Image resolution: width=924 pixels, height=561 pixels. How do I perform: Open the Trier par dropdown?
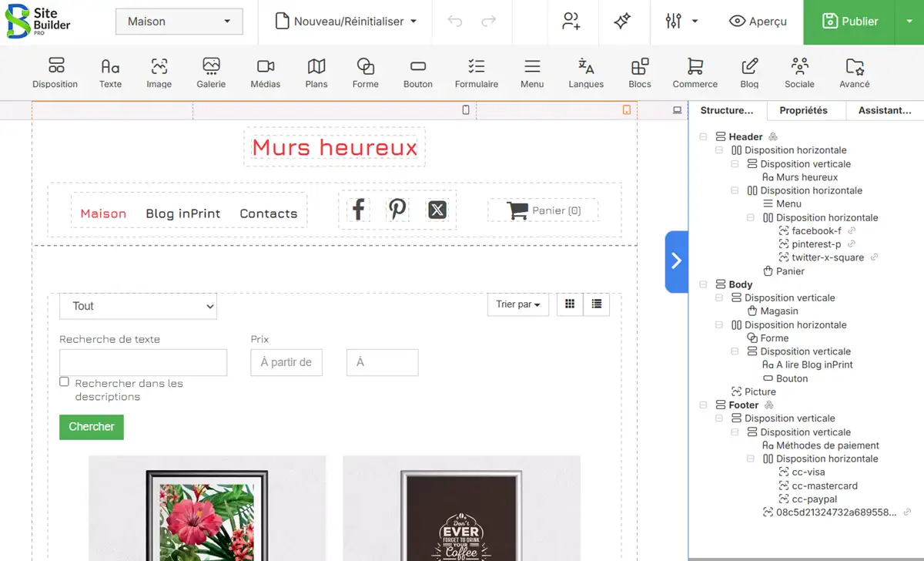tap(517, 304)
